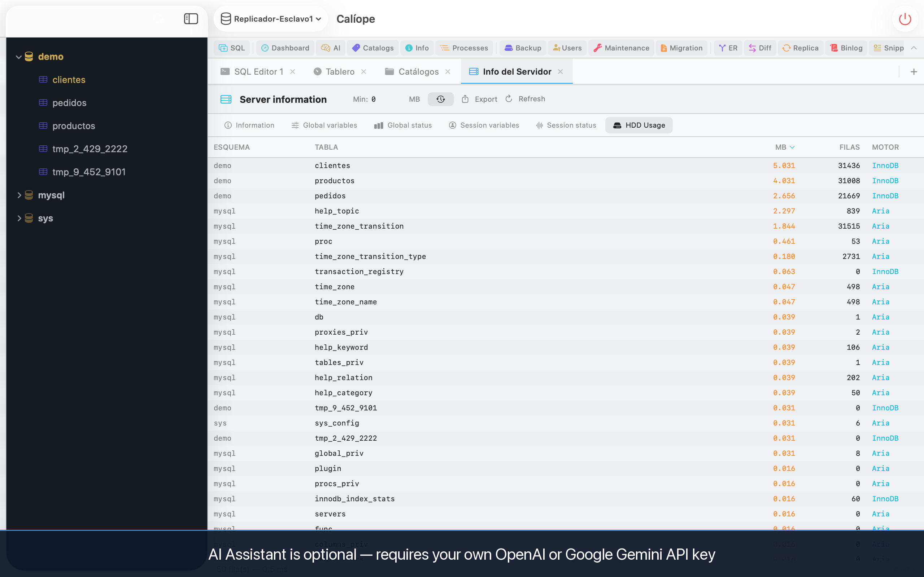Open the Diff comparison tool

click(x=760, y=48)
